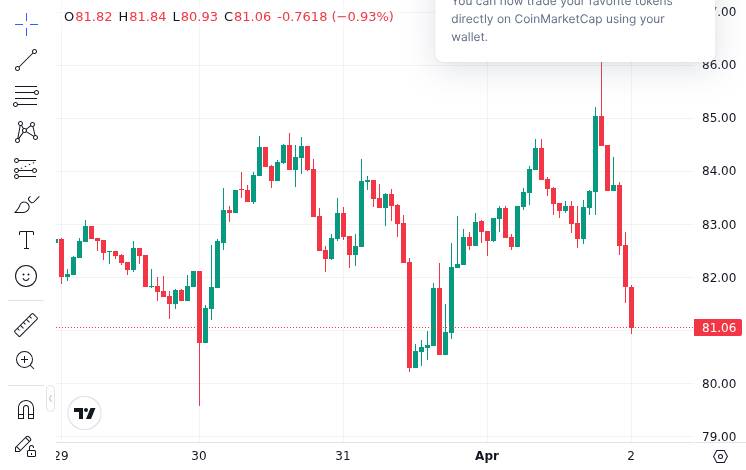Select the crosshair cursor tool
Screen dimensions: 746x470
click(x=26, y=23)
